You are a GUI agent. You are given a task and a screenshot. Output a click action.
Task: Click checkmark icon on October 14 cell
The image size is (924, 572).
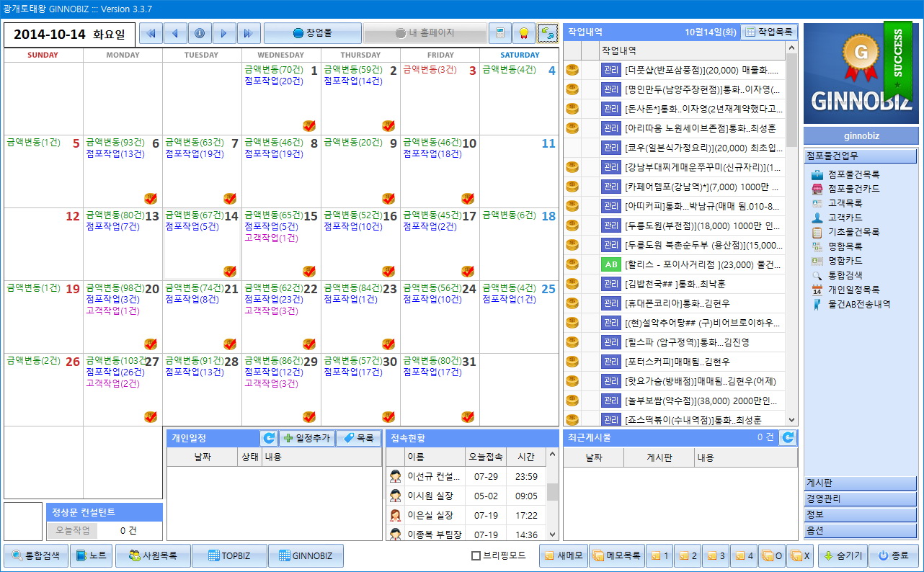point(230,272)
